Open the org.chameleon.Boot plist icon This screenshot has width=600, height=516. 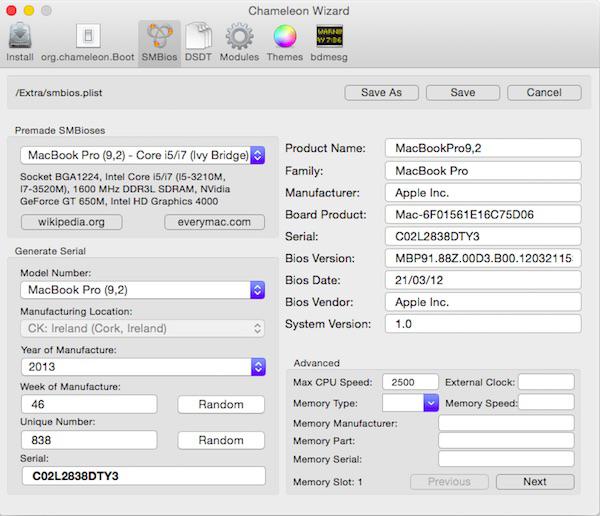[x=88, y=42]
